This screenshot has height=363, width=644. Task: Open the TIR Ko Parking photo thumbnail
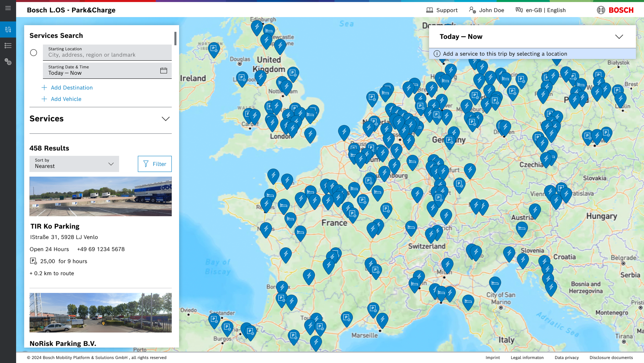[x=101, y=196]
